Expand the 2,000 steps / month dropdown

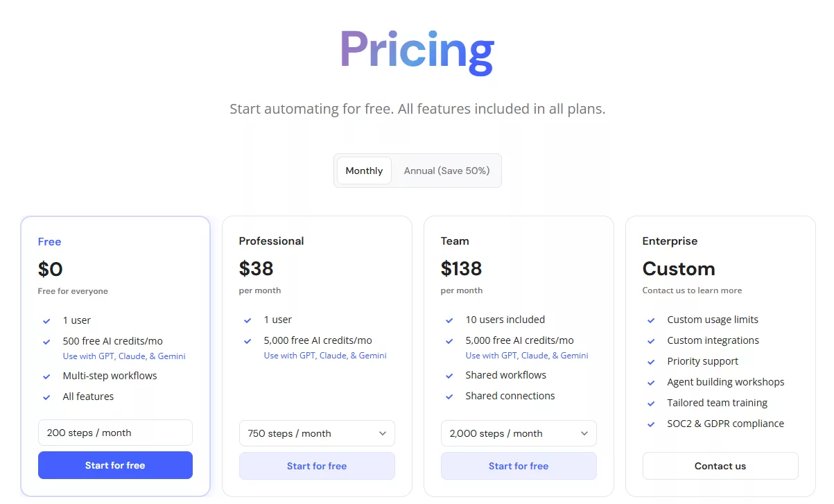[519, 433]
